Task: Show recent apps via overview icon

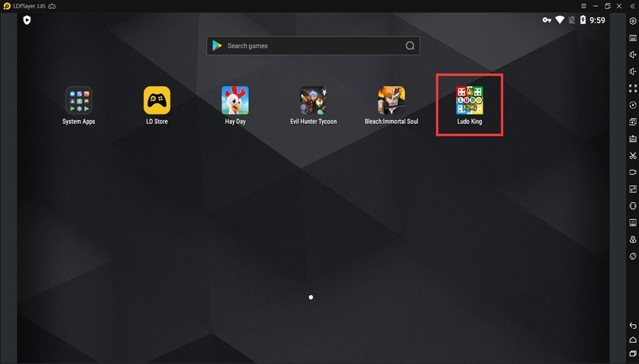Action: click(633, 354)
